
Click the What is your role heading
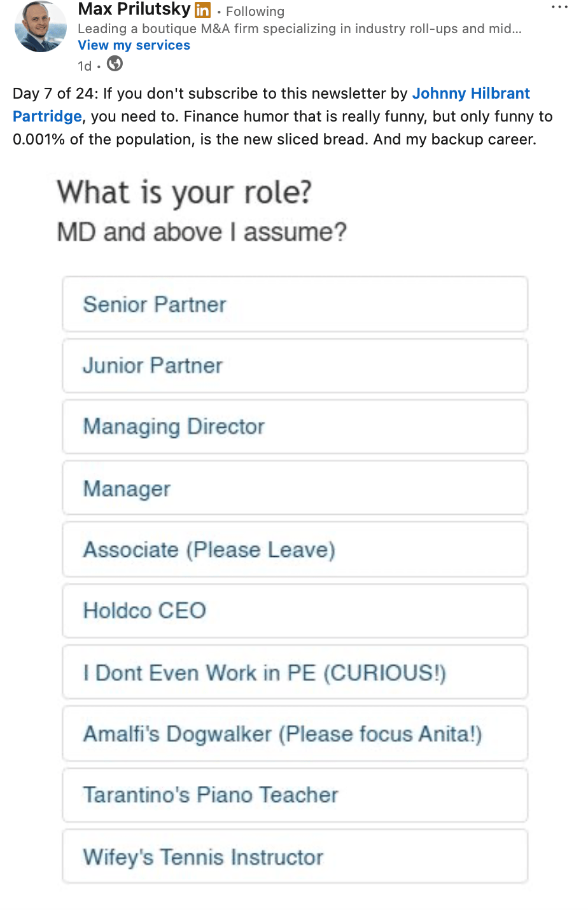(x=184, y=192)
